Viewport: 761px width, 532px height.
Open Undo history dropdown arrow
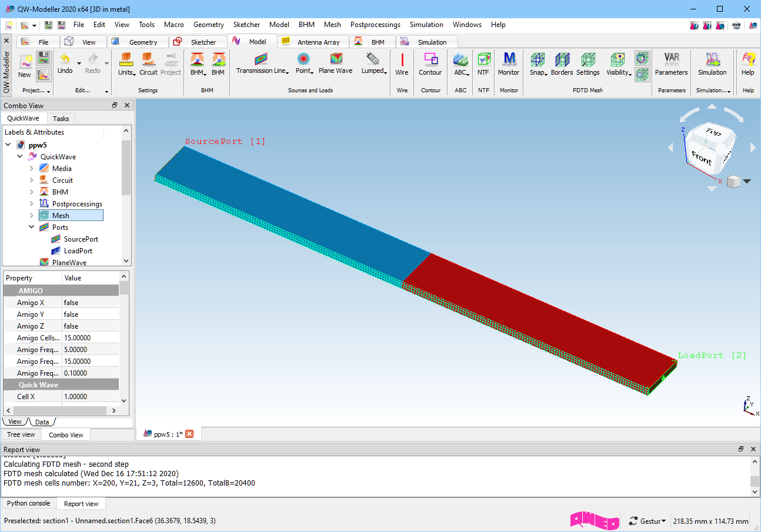(79, 63)
